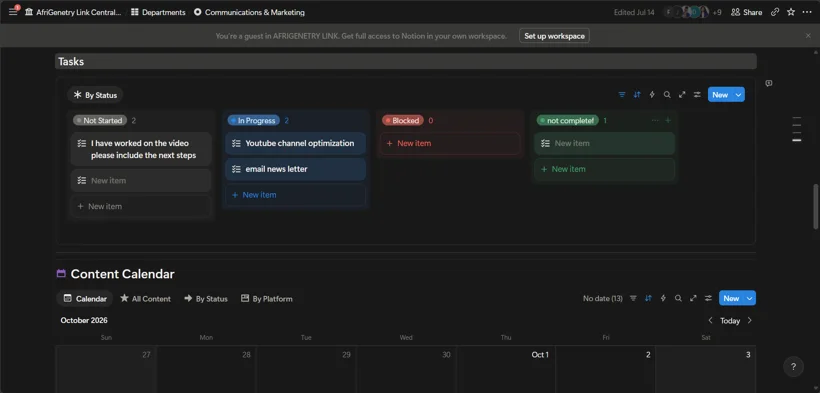Open Tasks board in full page

(x=682, y=95)
